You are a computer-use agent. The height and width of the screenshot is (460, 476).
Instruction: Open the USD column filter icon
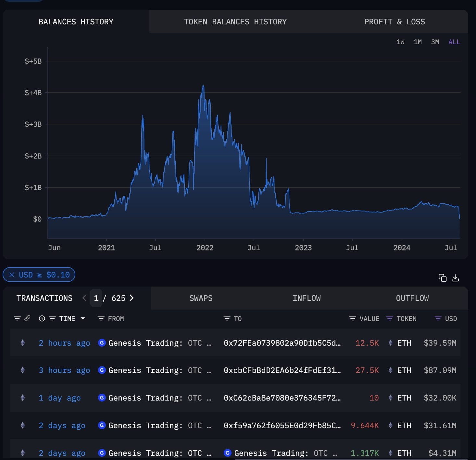438,318
